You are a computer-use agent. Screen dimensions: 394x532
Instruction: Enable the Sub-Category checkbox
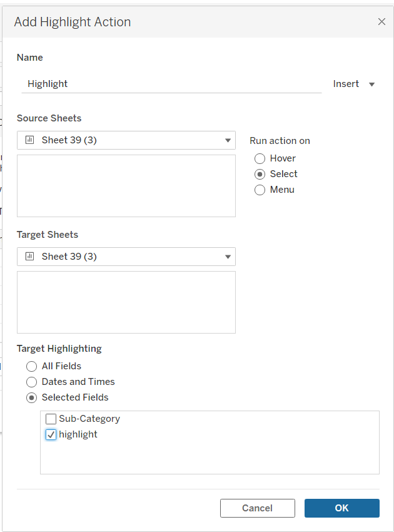click(x=51, y=419)
